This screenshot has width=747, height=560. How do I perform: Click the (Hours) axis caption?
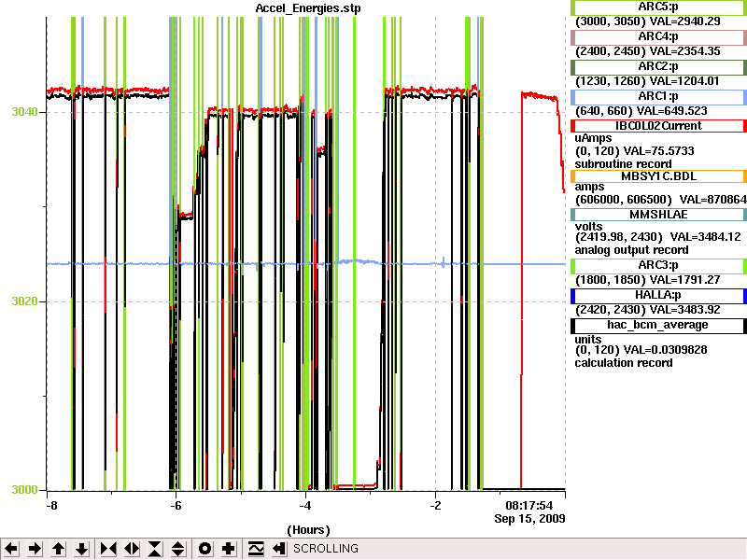(x=308, y=530)
